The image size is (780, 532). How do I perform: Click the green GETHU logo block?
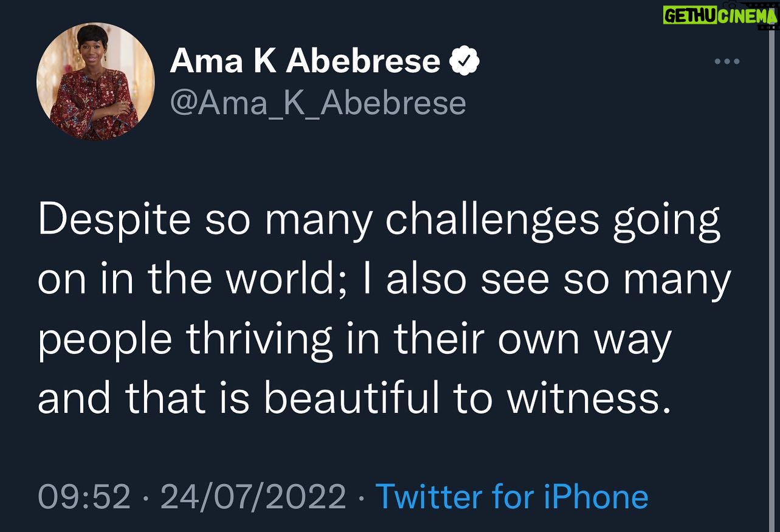coord(690,15)
